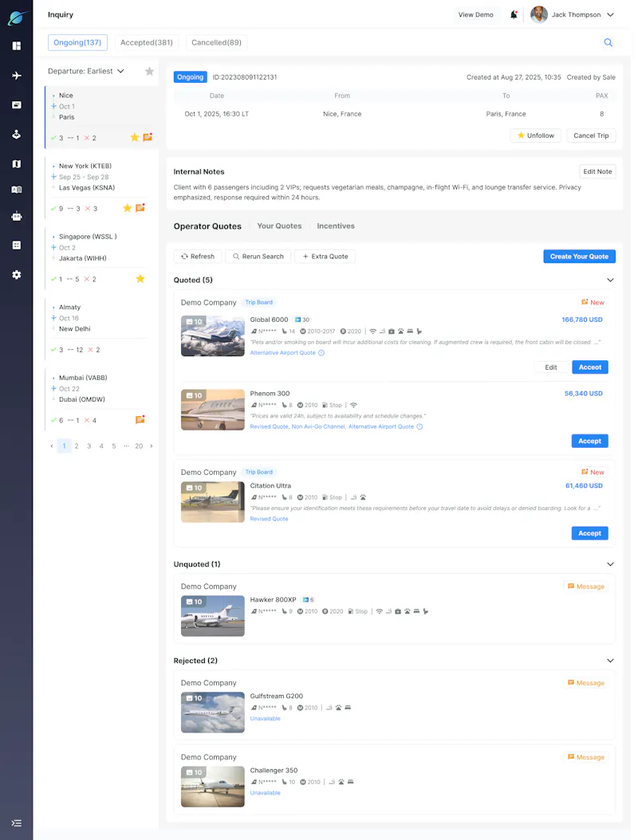Click the info icon beside Global 6000 Alternative Airport Quote
The height and width of the screenshot is (840, 638).
click(321, 353)
